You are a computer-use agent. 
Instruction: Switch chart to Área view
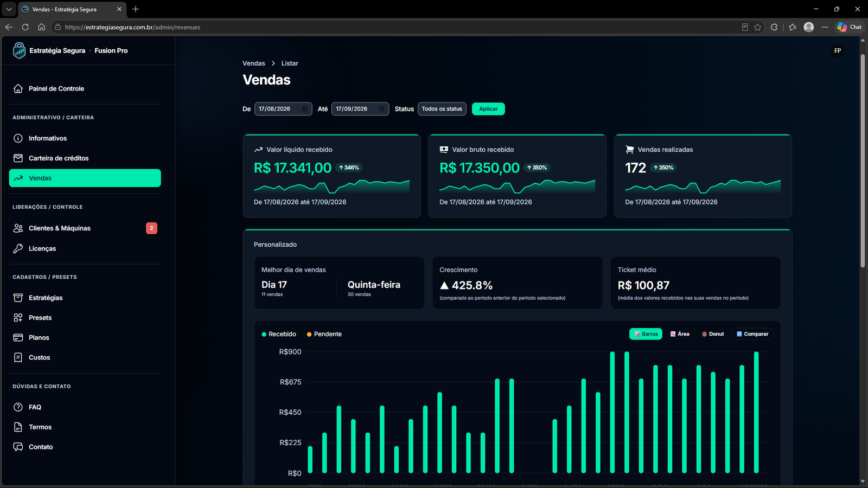click(x=680, y=334)
